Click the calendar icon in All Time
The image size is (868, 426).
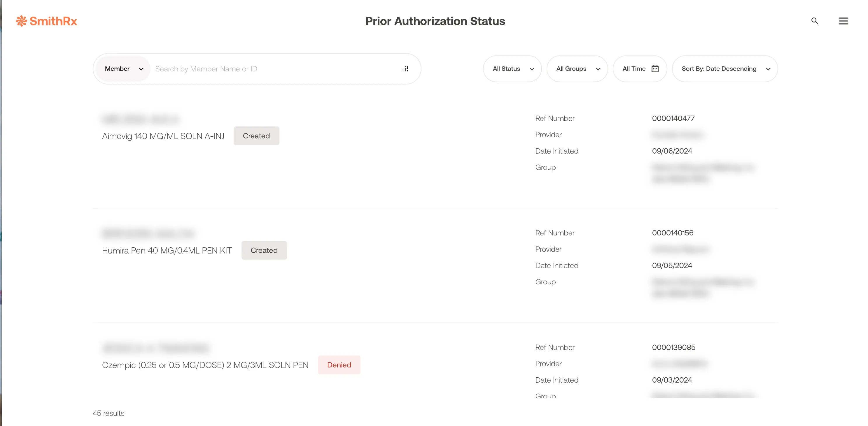click(x=655, y=69)
